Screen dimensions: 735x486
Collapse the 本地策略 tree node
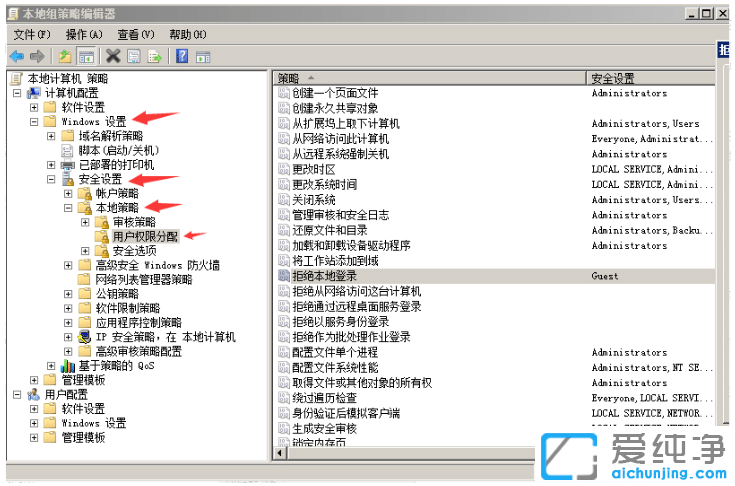pos(68,208)
